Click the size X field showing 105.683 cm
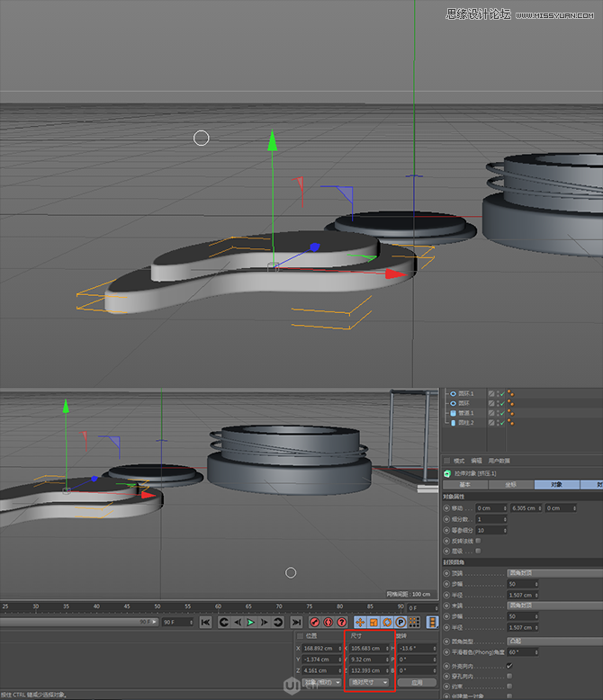Image resolution: width=603 pixels, height=700 pixels. pyautogui.click(x=367, y=648)
